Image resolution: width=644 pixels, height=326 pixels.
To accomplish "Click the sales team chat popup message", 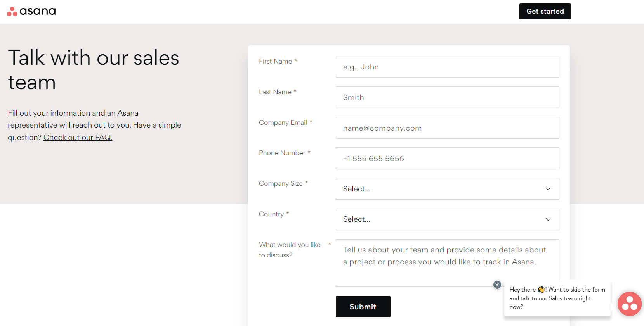I will (557, 298).
